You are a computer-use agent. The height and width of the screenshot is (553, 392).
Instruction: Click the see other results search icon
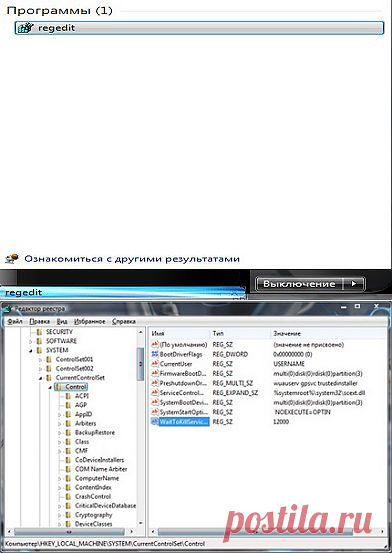[x=12, y=259]
